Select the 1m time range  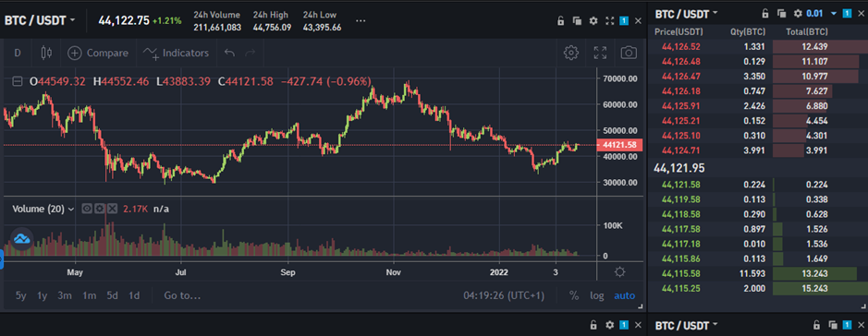[x=89, y=295]
